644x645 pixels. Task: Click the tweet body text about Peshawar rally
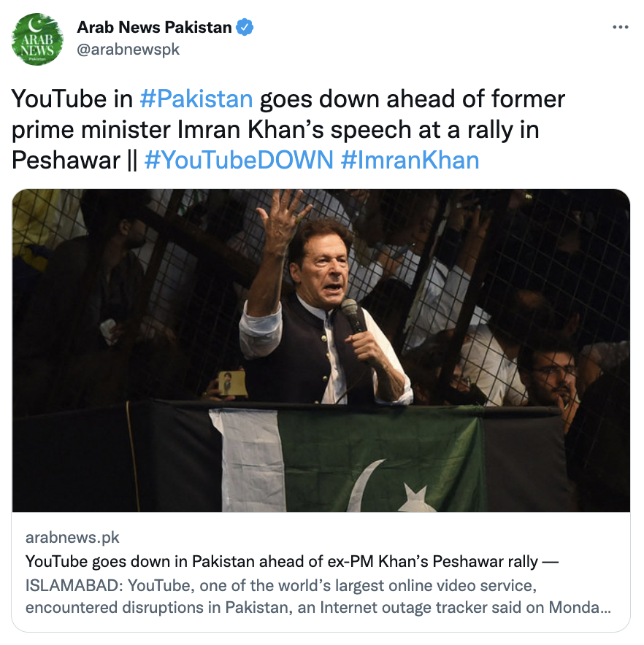(288, 130)
